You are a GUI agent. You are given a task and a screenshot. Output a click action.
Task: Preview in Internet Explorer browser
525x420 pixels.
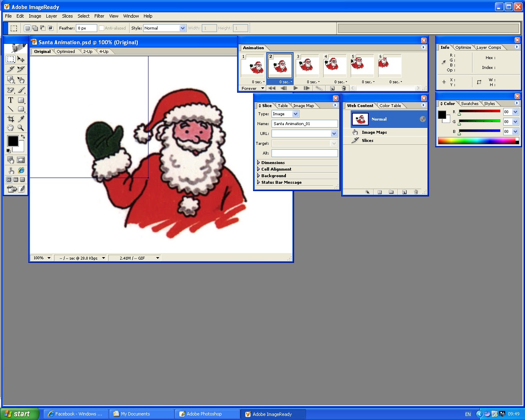[21, 170]
